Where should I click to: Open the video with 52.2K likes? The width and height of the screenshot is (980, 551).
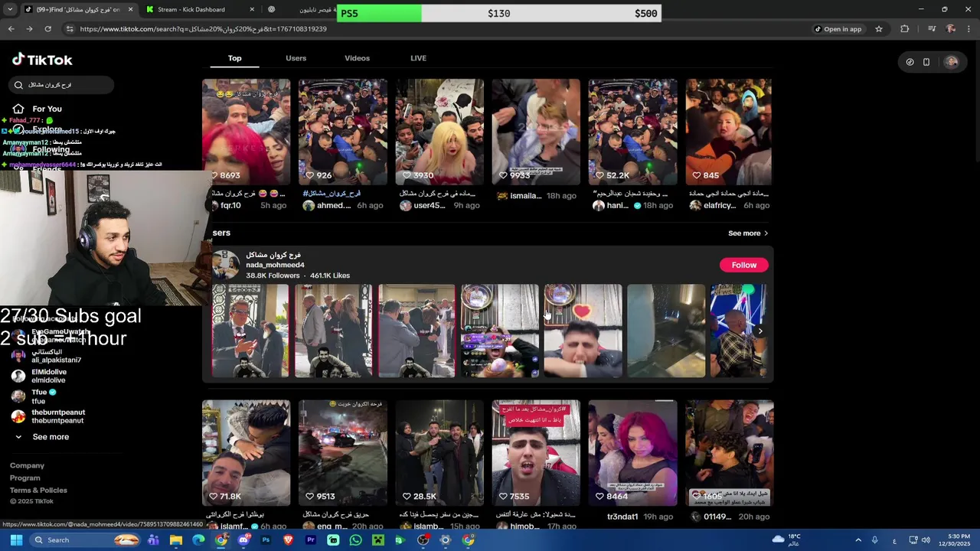(632, 132)
